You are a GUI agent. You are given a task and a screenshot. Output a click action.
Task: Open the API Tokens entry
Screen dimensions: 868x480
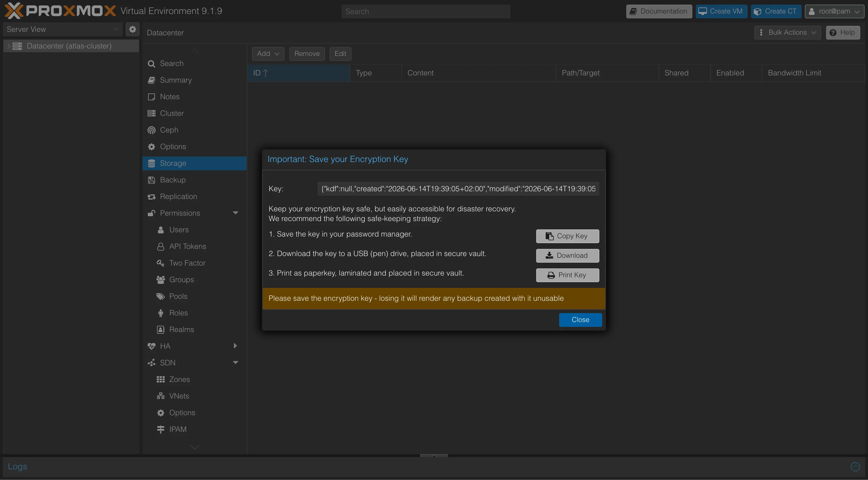[194, 246]
